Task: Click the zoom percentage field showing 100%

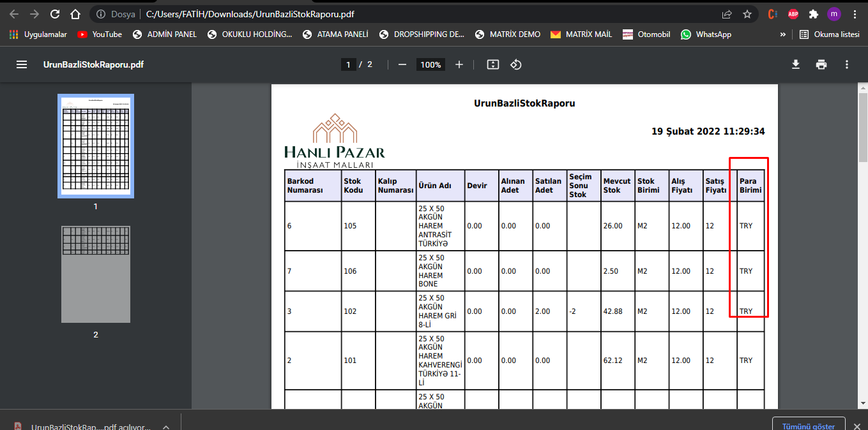Action: coord(430,64)
